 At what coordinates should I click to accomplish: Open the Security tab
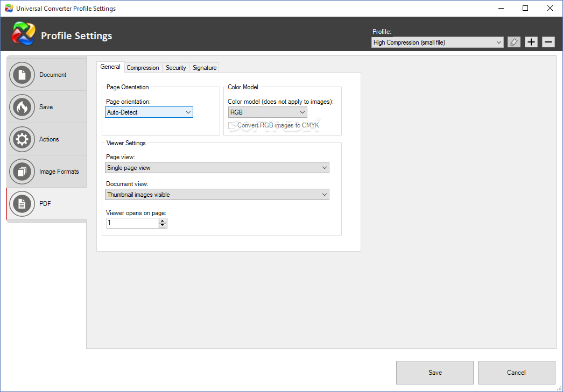(x=175, y=68)
